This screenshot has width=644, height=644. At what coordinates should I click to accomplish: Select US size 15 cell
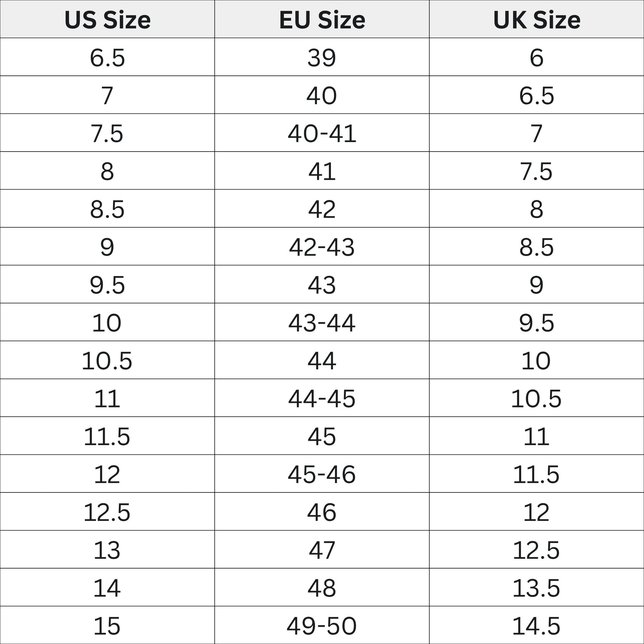tap(107, 626)
